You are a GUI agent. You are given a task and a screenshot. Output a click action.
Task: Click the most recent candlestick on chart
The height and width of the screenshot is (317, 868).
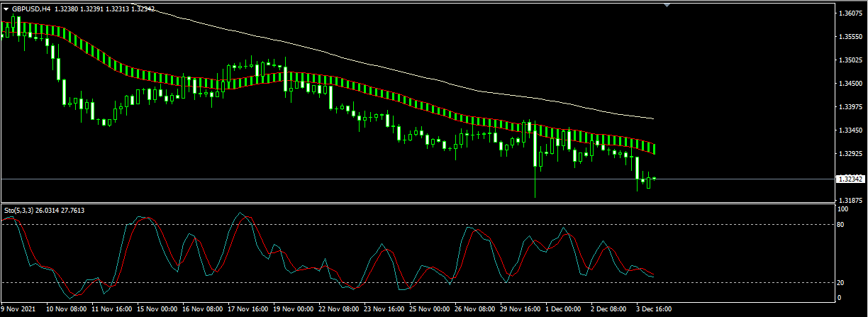click(x=654, y=179)
